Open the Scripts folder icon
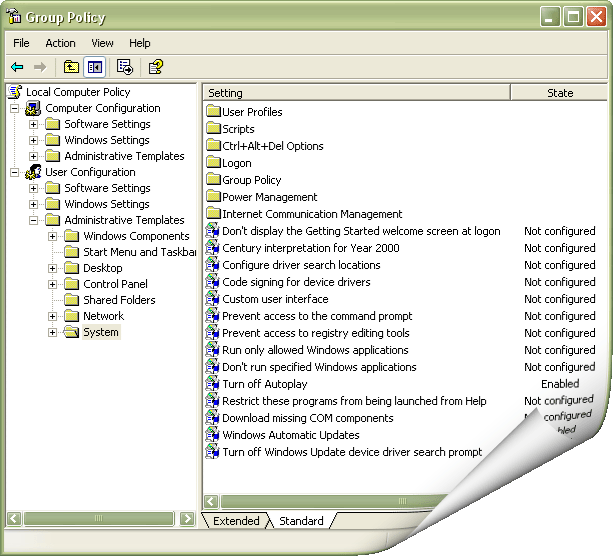This screenshot has height=556, width=613. pyautogui.click(x=213, y=128)
